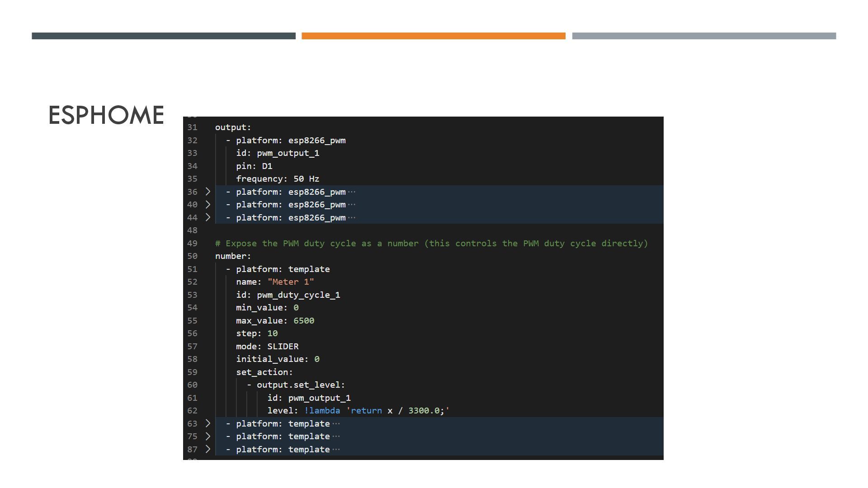The image size is (868, 488).
Task: Click 'frequency: 50 Hz' on line 35
Action: [278, 179]
